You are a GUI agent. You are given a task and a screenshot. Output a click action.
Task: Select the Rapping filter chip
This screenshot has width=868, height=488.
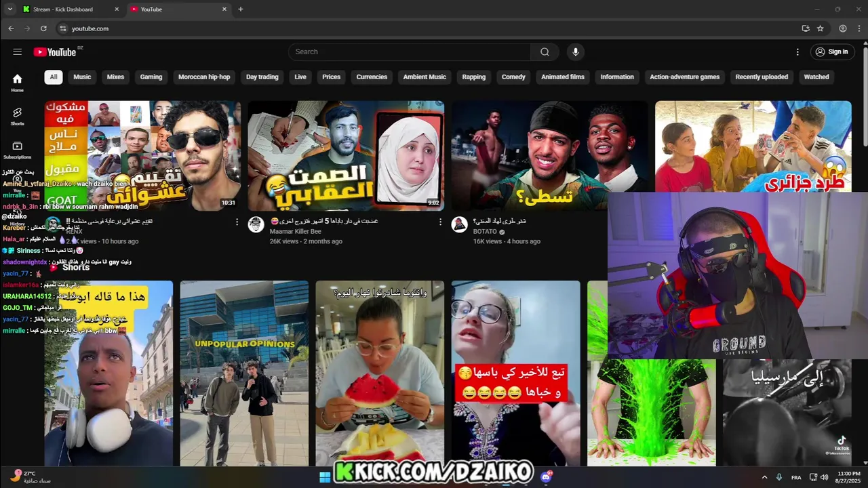point(474,77)
